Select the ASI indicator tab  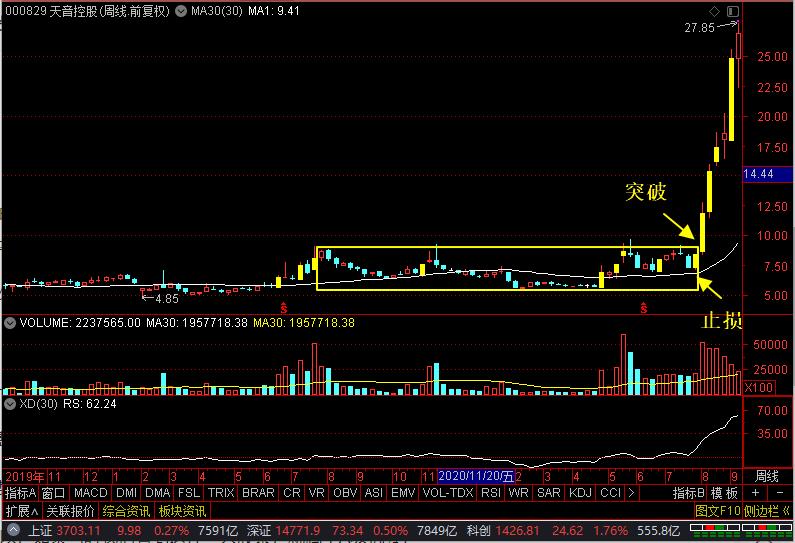374,492
